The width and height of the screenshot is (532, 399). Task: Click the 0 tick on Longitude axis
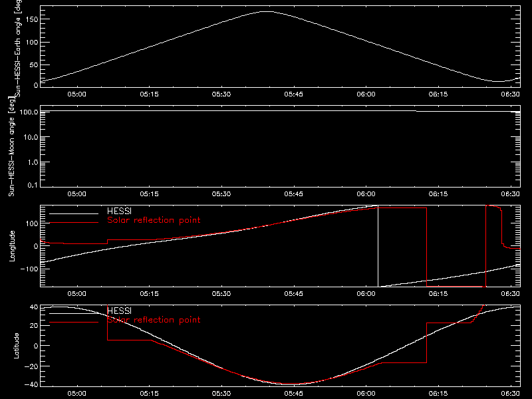pyautogui.click(x=36, y=246)
